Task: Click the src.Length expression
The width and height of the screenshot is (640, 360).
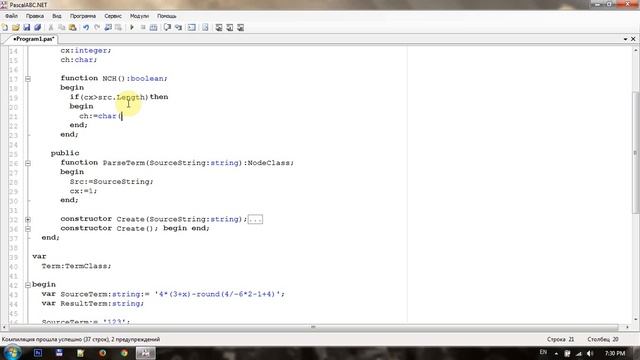Action: (121, 97)
